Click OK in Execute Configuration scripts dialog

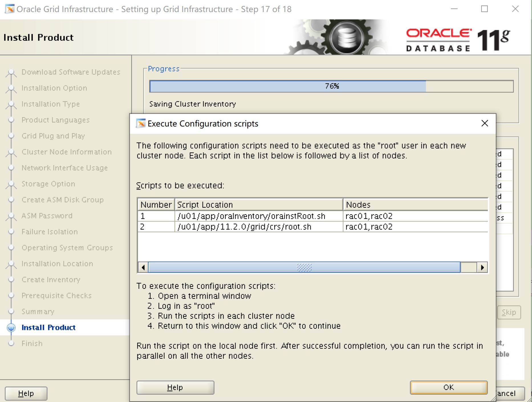point(448,387)
